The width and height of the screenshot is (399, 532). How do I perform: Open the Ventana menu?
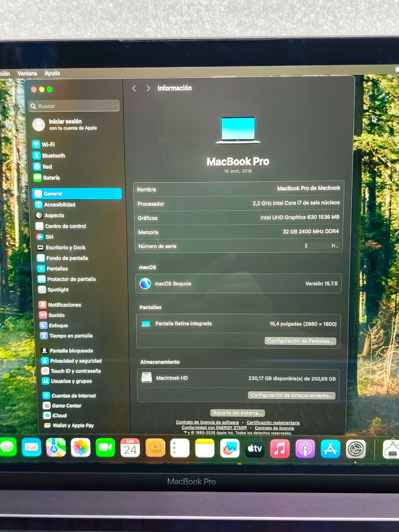click(27, 74)
